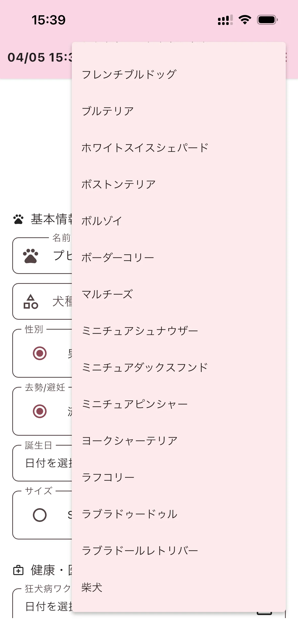Click the medical kit icon beside 健康
Screen dimensions: 298x644
pos(18,570)
